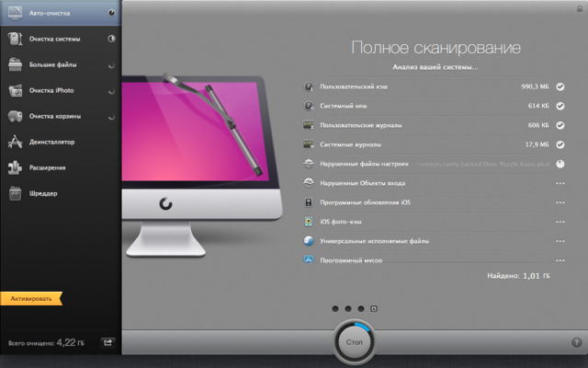Select the Авто-очистка sidebar icon
The image size is (588, 368).
pos(15,13)
